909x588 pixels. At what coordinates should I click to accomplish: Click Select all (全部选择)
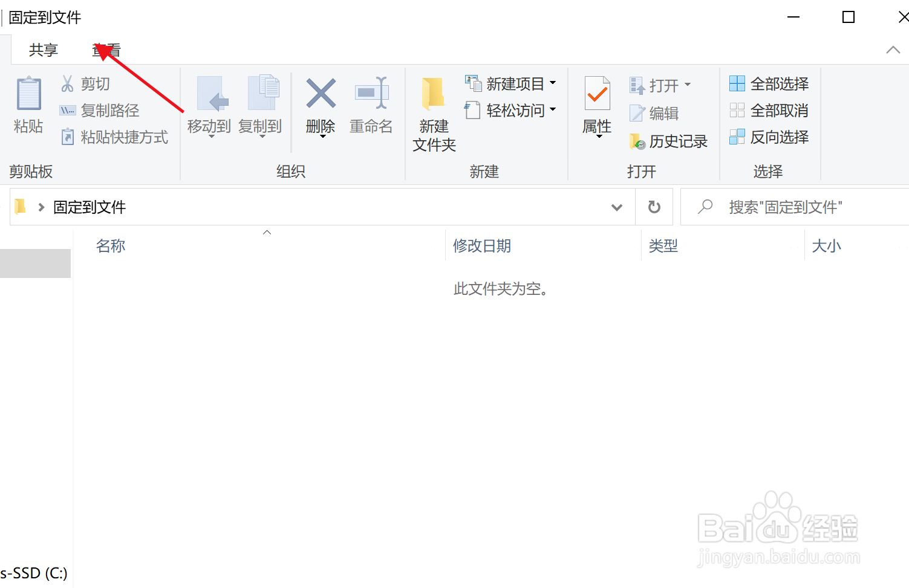pos(769,83)
